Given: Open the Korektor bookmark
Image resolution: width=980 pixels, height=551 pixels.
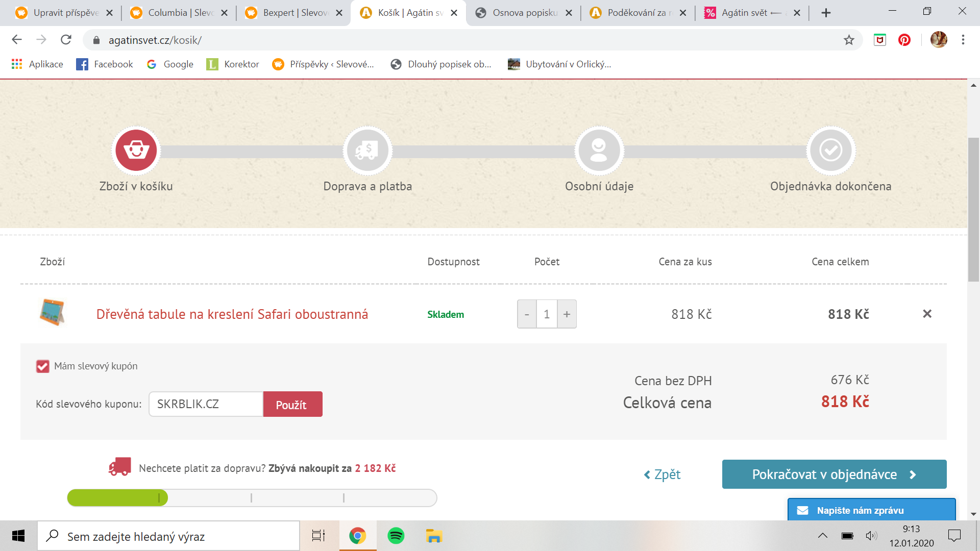Looking at the screenshot, I should [x=233, y=64].
